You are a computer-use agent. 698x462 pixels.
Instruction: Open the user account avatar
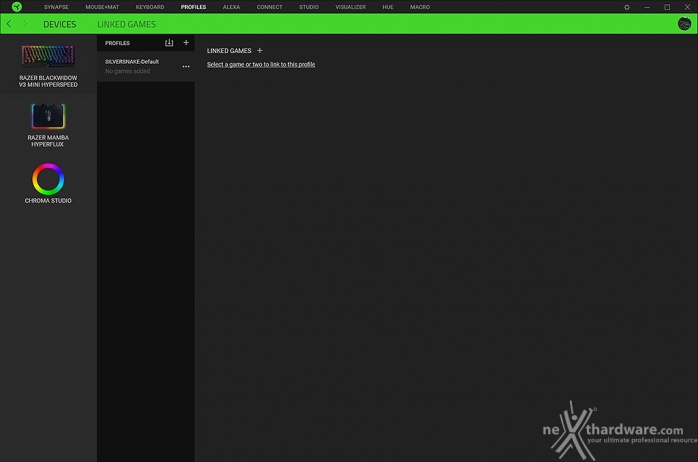[684, 24]
